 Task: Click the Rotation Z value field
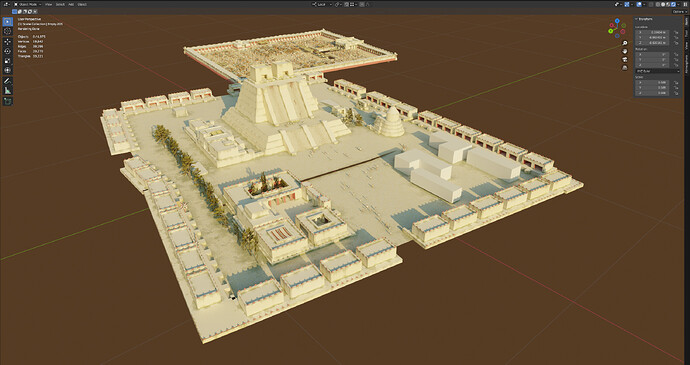tap(652, 65)
